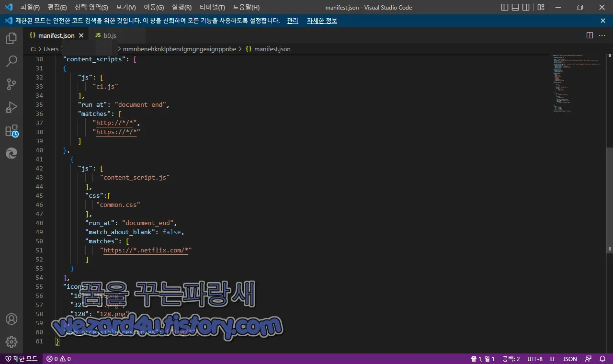Image resolution: width=613 pixels, height=364 pixels.
Task: Open the Source Control view
Action: [11, 84]
